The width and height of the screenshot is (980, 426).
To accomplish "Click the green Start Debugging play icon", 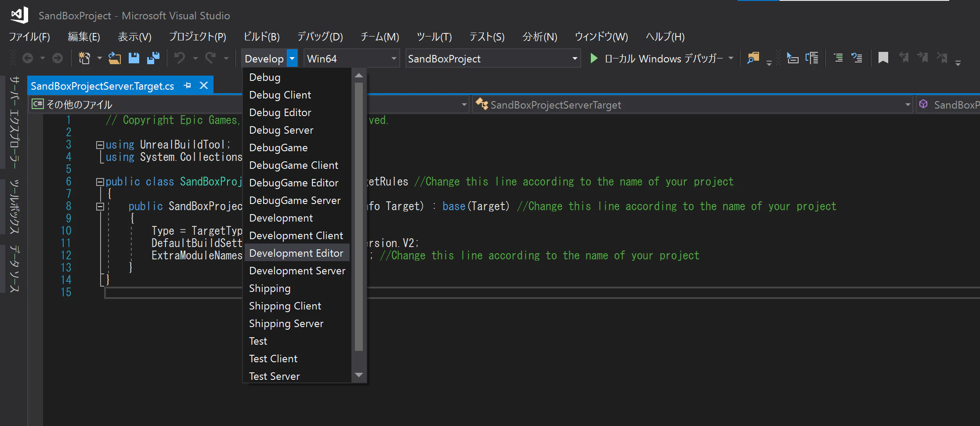I will point(593,58).
